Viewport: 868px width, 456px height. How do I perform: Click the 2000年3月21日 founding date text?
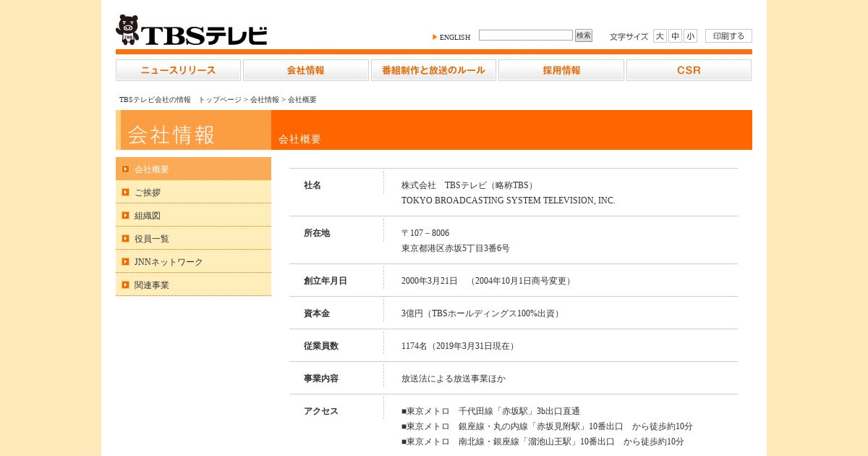(430, 281)
